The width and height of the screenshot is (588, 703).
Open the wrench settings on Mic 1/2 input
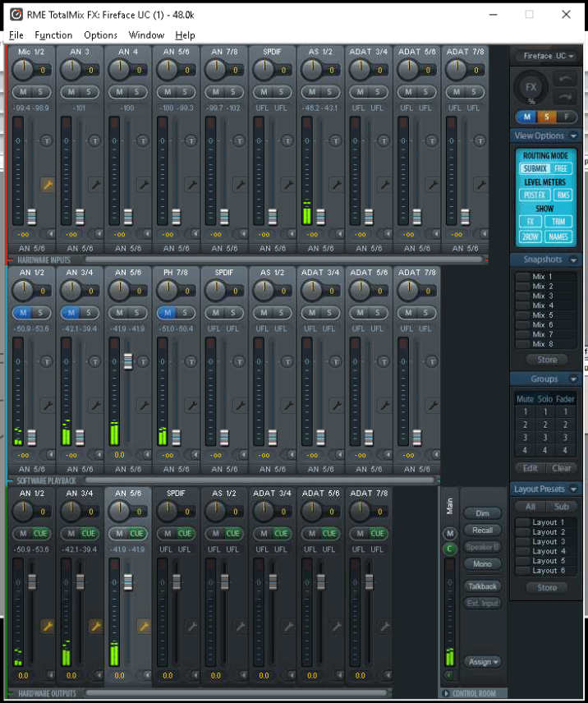[x=48, y=184]
